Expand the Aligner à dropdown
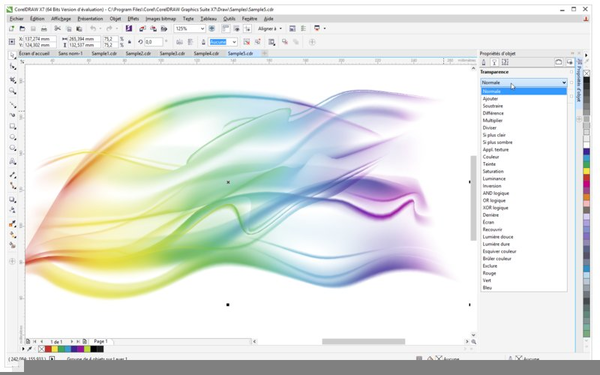The image size is (600, 375). click(x=270, y=29)
